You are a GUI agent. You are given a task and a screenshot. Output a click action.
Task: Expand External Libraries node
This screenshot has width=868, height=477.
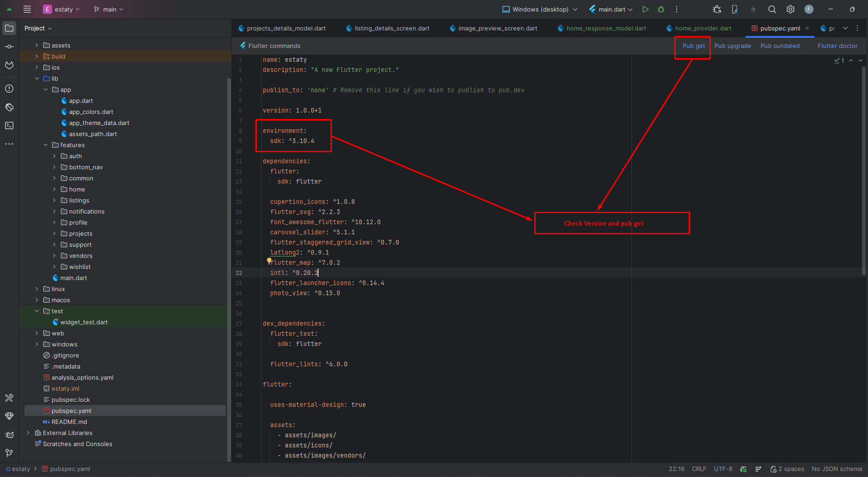[28, 433]
